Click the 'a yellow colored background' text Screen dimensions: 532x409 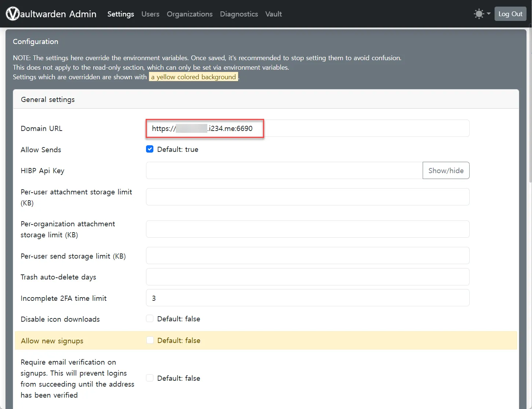[x=193, y=77]
